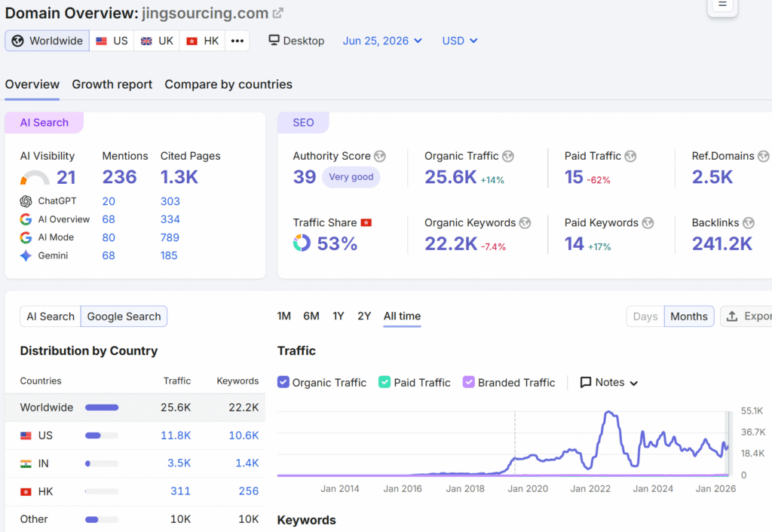
Task: Click the HK flag in the distribution table
Action: 26,491
